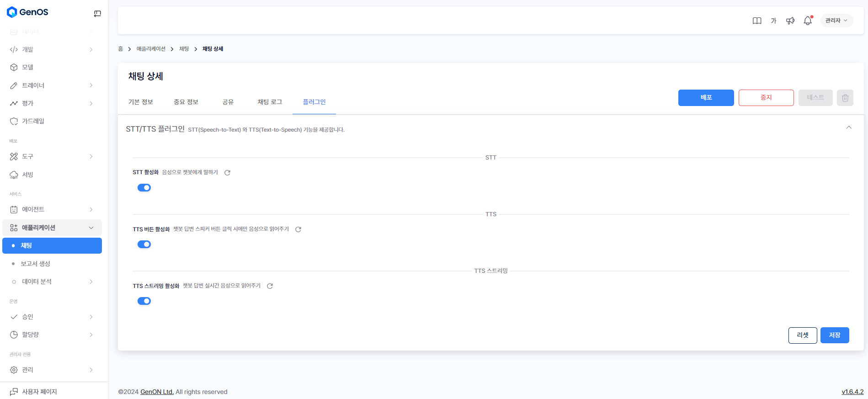Click the trash delete icon button
The height and width of the screenshot is (399, 868).
(845, 98)
